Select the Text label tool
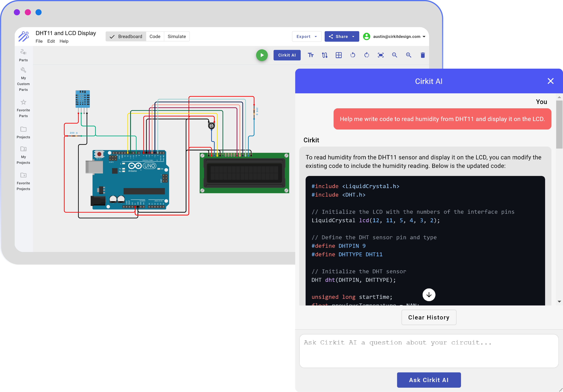Image resolution: width=563 pixels, height=392 pixels. click(x=311, y=55)
